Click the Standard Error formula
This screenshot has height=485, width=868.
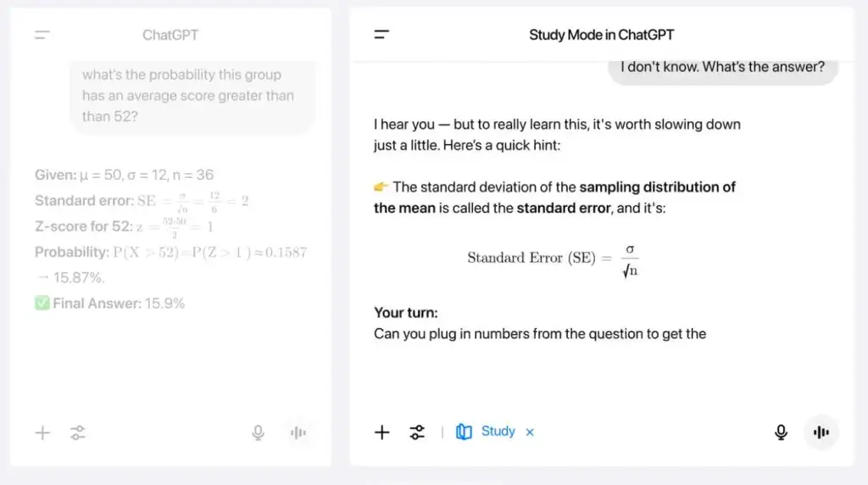[553, 259]
